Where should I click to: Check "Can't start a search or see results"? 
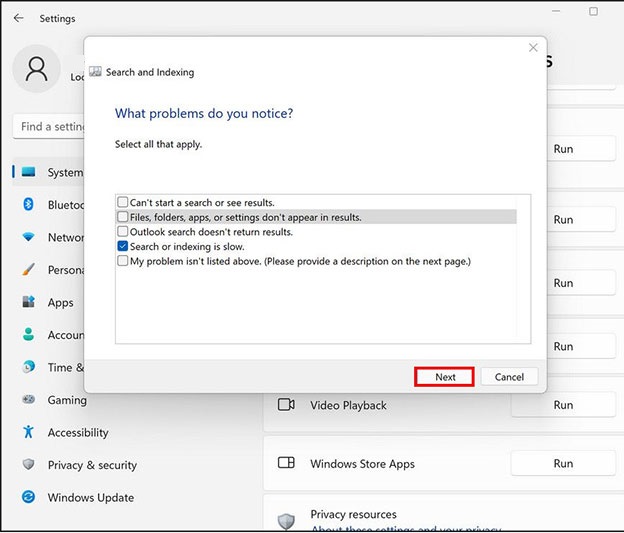point(123,203)
